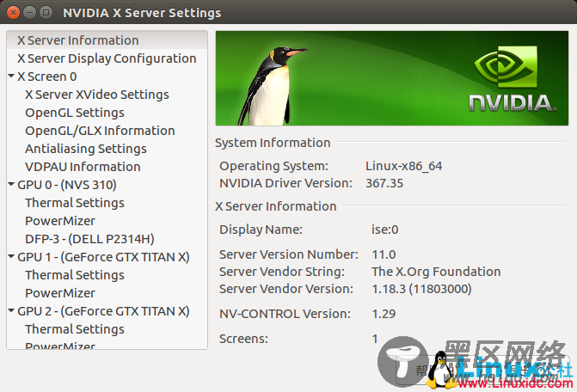Collapse the GPU 2 GeForce GTX TITAN X node
The width and height of the screenshot is (577, 392).
pos(11,310)
